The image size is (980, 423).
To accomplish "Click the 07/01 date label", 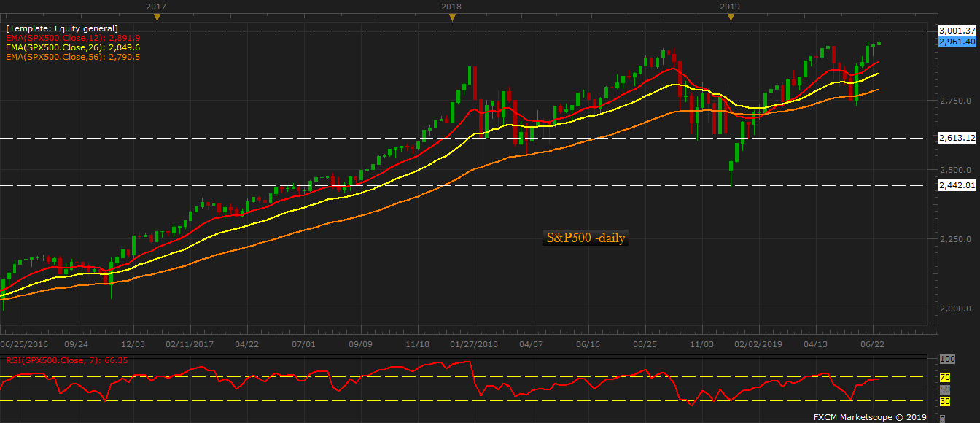I will 303,344.
